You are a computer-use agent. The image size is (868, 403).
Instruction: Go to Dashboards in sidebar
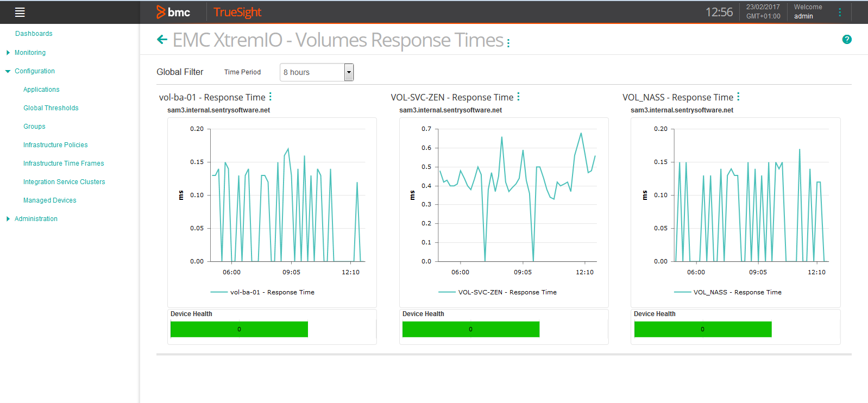pyautogui.click(x=34, y=34)
